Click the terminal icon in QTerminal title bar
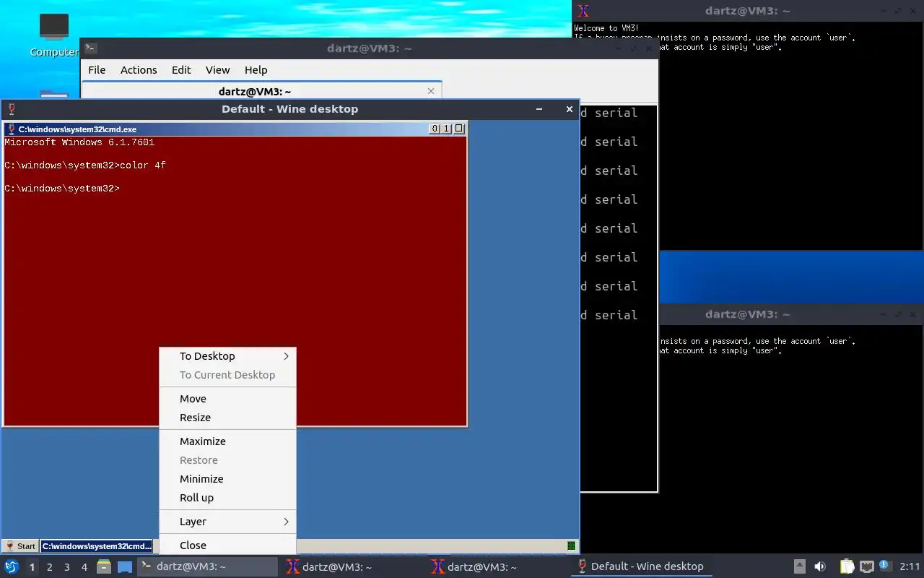 (90, 48)
